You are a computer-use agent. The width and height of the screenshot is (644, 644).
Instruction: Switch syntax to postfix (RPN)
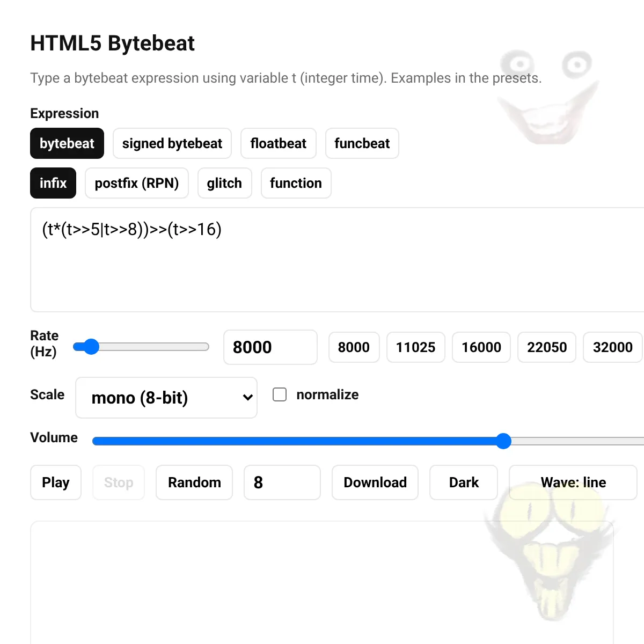tap(136, 183)
